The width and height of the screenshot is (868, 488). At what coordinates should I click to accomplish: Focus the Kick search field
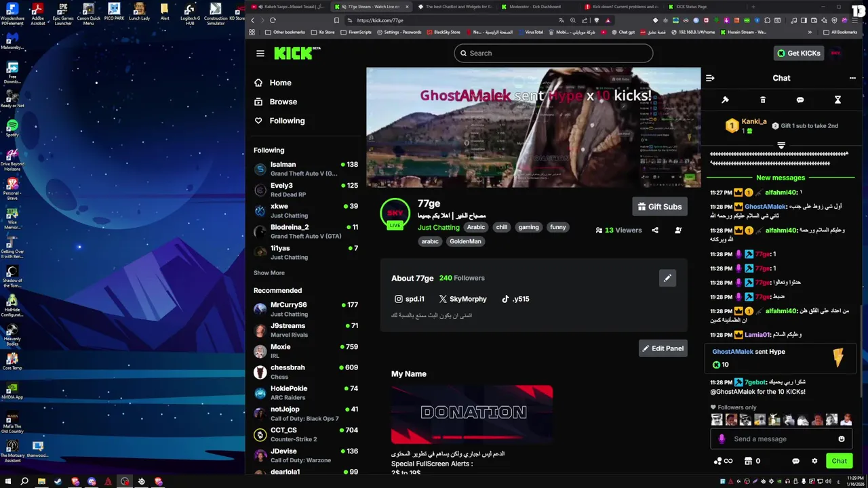(x=553, y=53)
